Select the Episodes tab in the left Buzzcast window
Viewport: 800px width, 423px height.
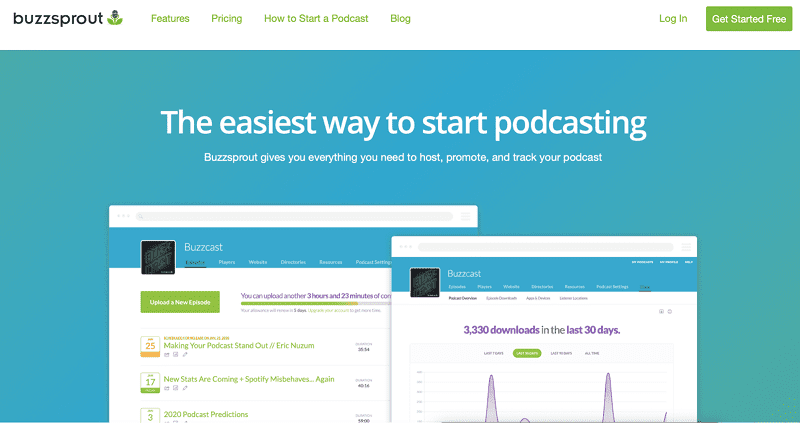[x=195, y=262]
